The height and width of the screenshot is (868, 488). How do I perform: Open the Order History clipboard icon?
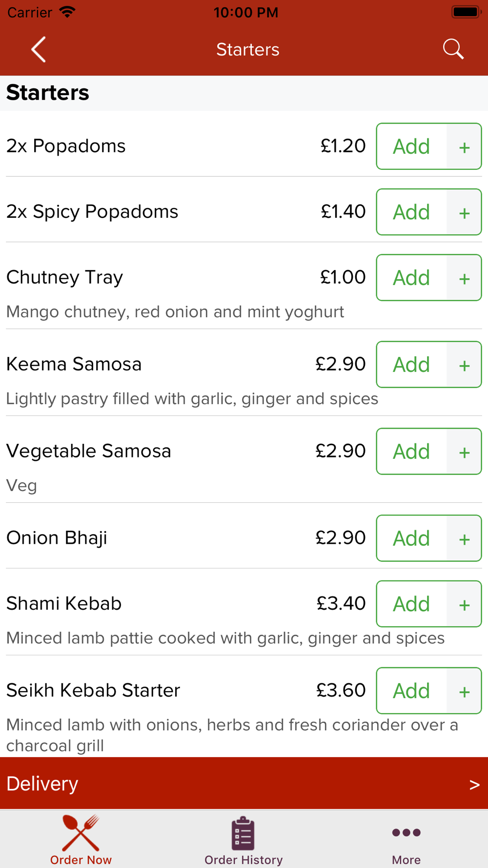tap(243, 833)
